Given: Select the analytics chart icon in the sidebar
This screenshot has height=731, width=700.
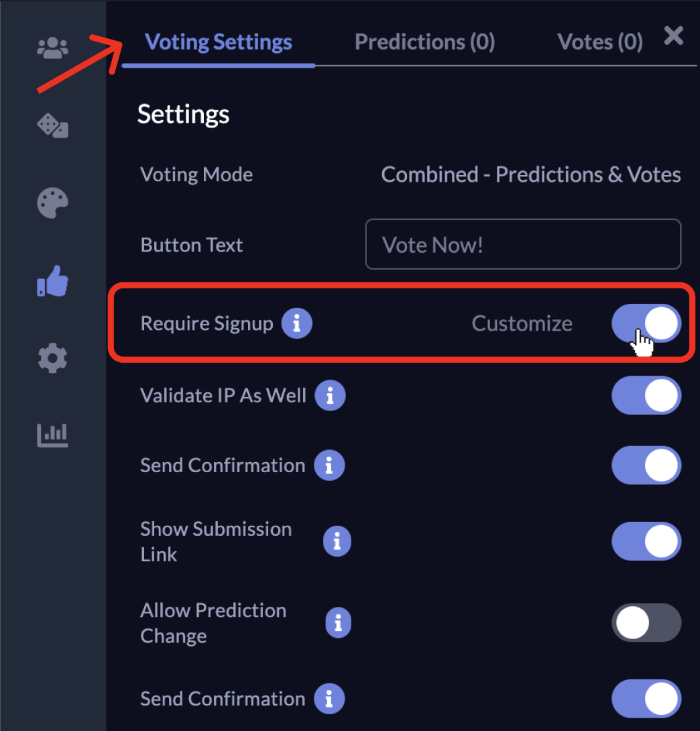Looking at the screenshot, I should (52, 435).
